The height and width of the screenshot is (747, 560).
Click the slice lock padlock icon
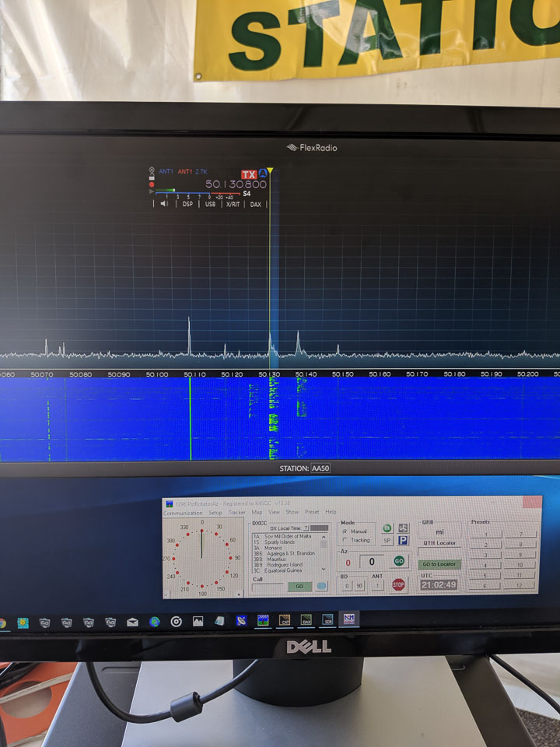click(151, 177)
